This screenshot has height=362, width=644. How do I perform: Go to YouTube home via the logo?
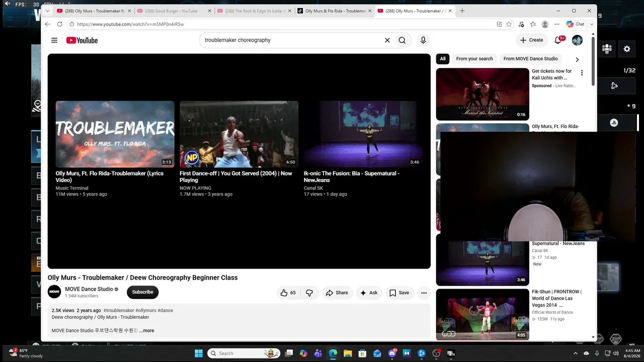[x=82, y=40]
